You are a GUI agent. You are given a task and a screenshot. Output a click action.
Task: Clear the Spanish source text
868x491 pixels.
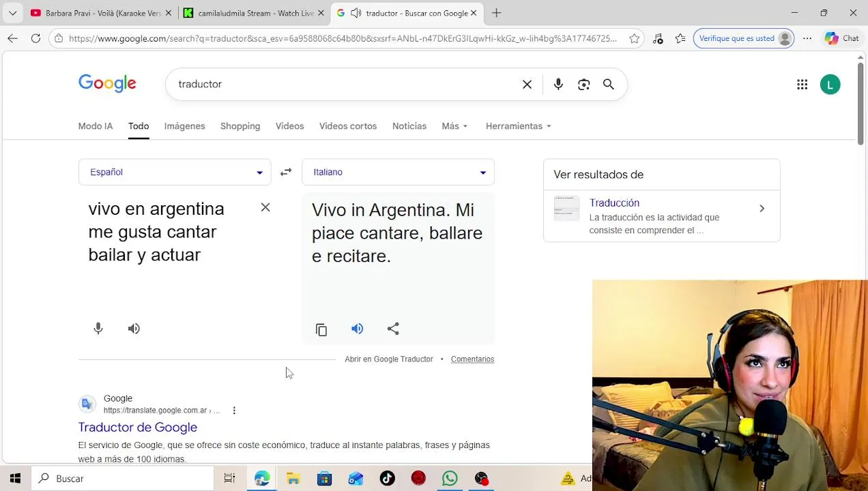point(265,207)
